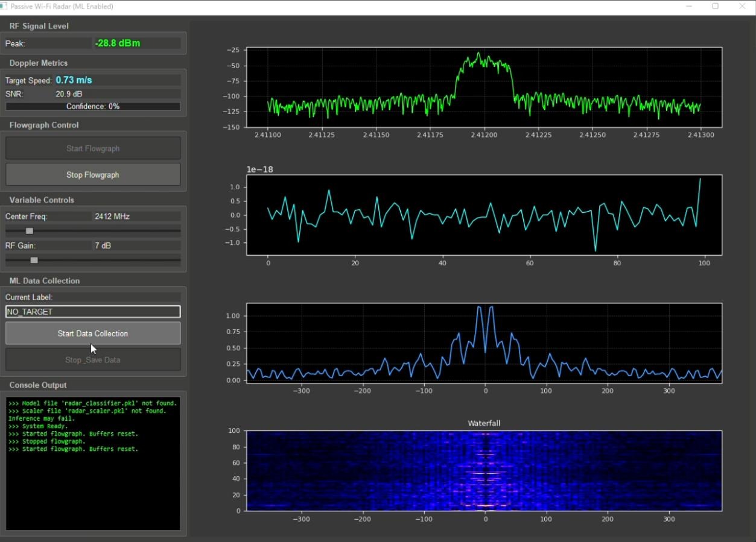The image size is (756, 542).
Task: Click the Waterfall plot title
Action: click(484, 423)
